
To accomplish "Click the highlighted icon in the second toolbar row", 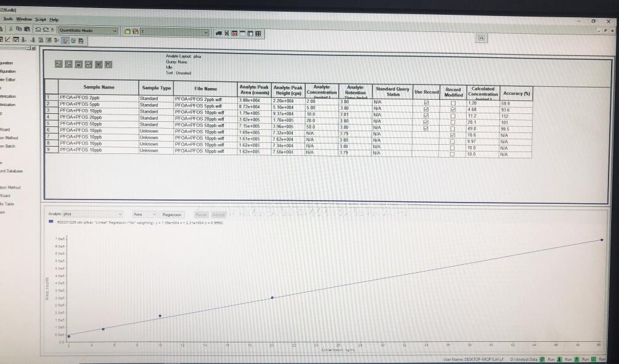I will [x=65, y=41].
